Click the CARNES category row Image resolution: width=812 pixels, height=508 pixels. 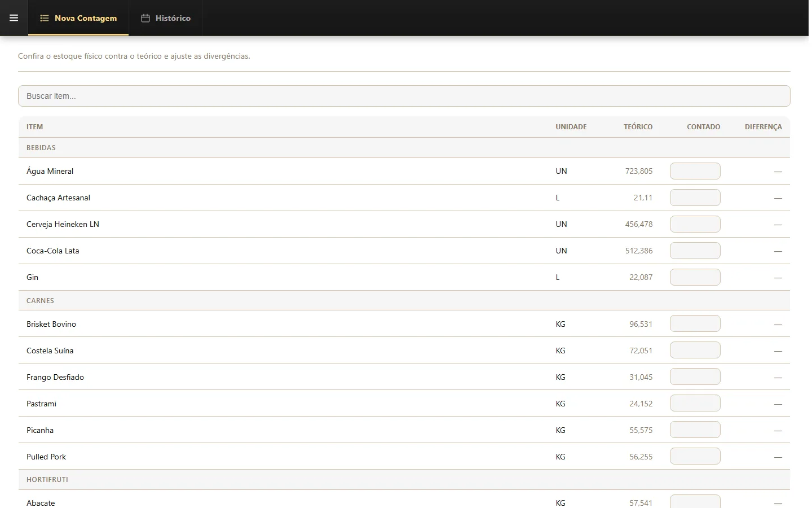point(404,301)
